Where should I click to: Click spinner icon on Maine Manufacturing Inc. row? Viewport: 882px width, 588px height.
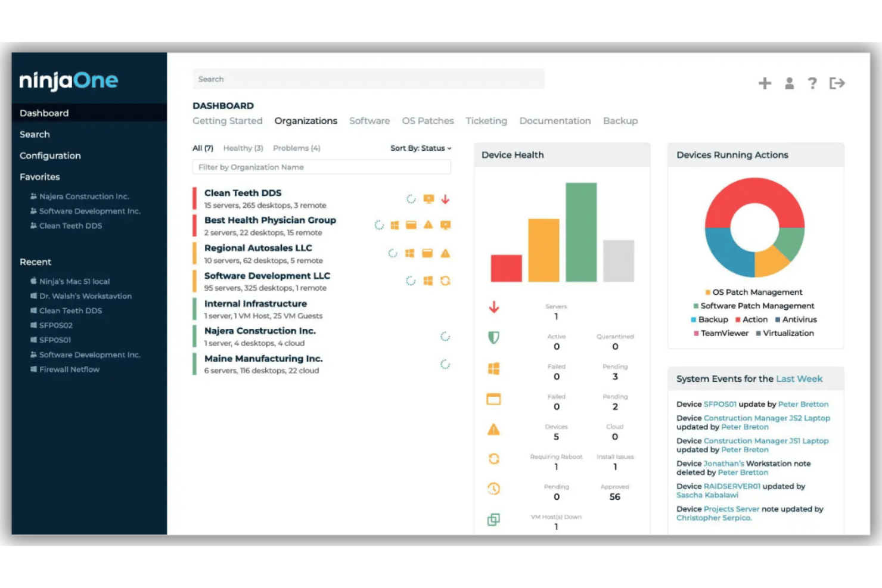point(445,364)
